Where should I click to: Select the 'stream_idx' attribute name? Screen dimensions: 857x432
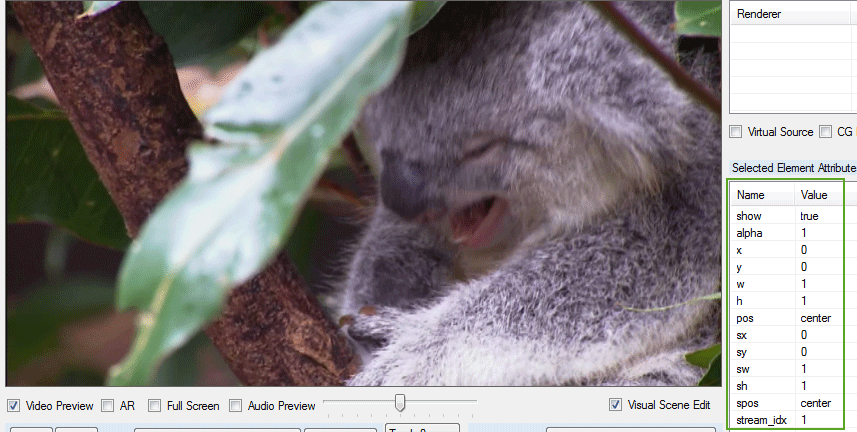click(761, 420)
